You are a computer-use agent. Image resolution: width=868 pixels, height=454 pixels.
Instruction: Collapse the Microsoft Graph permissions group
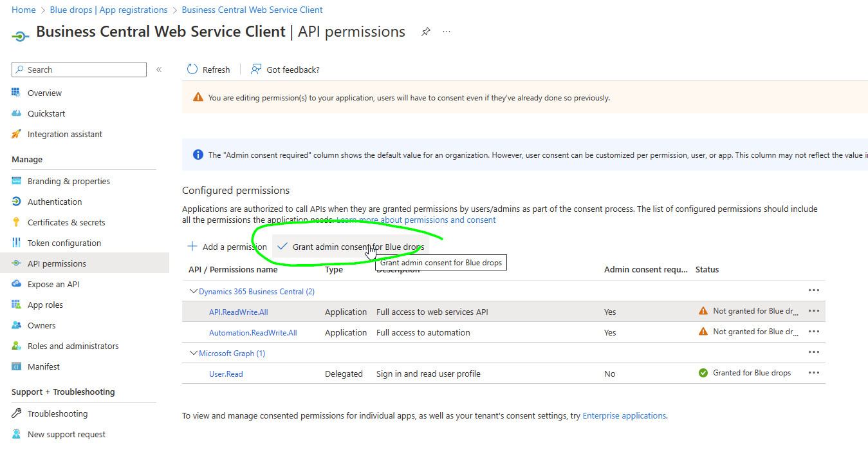pos(193,354)
